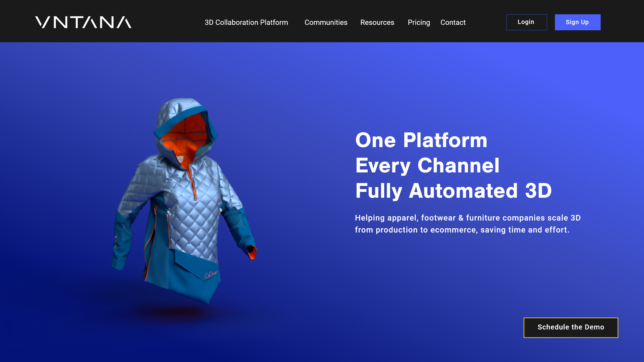
Task: Click the blue Sign Up button
Action: [577, 22]
